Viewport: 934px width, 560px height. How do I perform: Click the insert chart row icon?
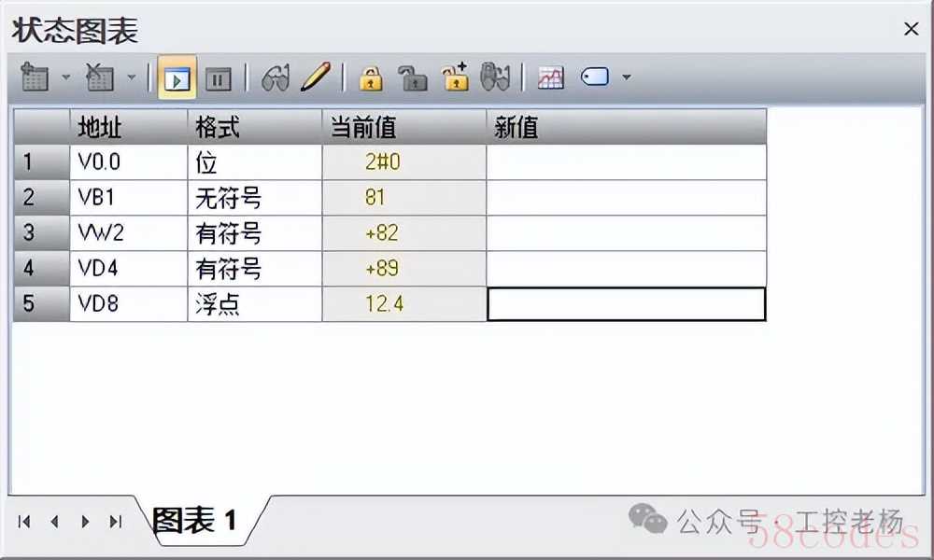35,77
